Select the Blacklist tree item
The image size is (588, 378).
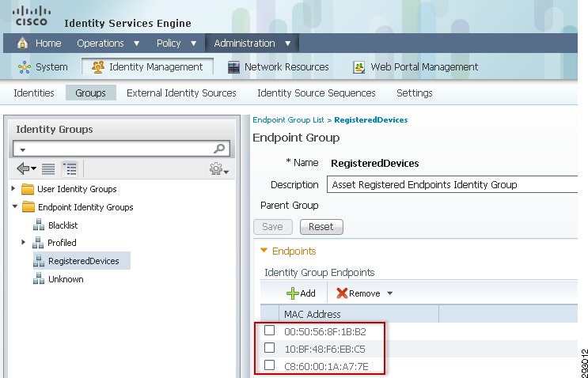tap(63, 225)
